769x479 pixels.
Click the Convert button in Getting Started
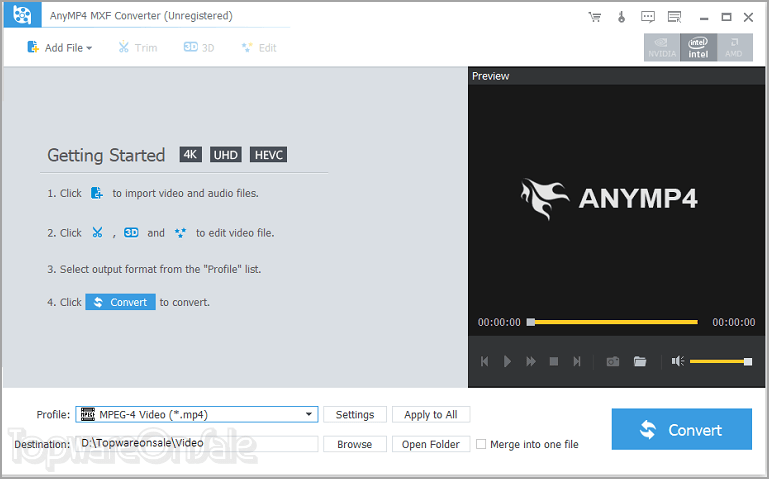pyautogui.click(x=121, y=302)
